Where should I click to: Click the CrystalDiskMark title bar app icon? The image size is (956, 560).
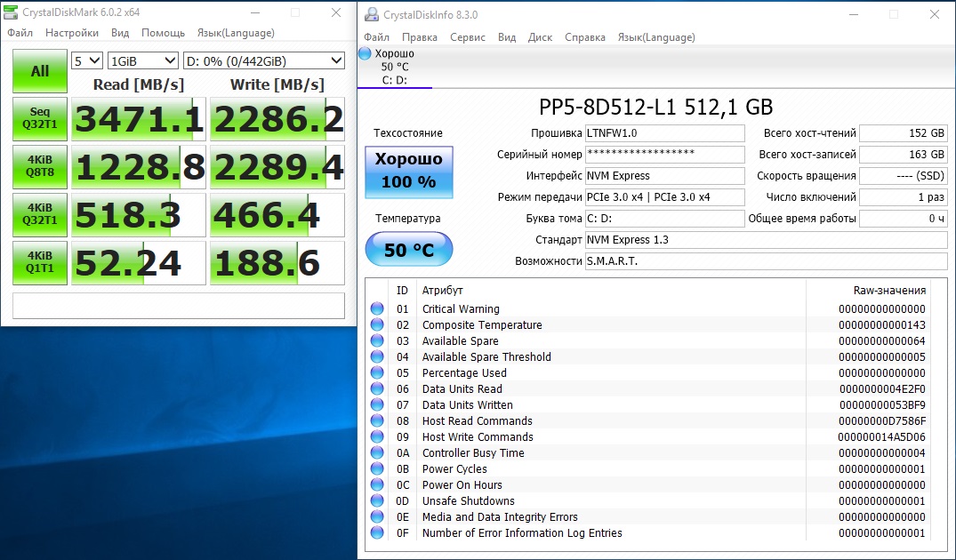pyautogui.click(x=11, y=12)
